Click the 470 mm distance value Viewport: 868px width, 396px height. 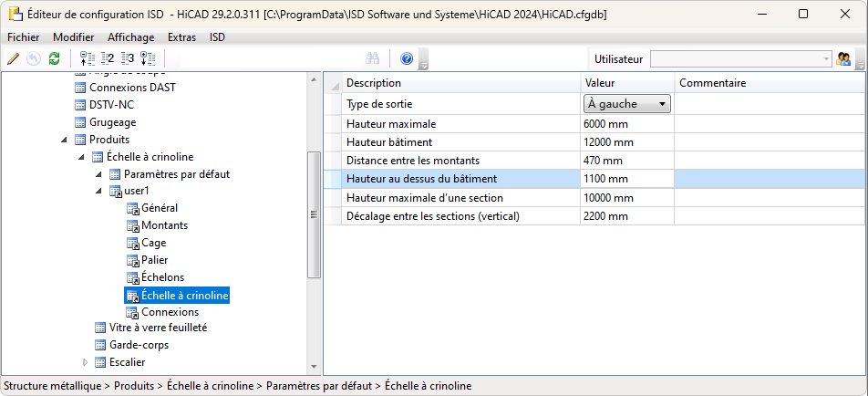pyautogui.click(x=627, y=161)
